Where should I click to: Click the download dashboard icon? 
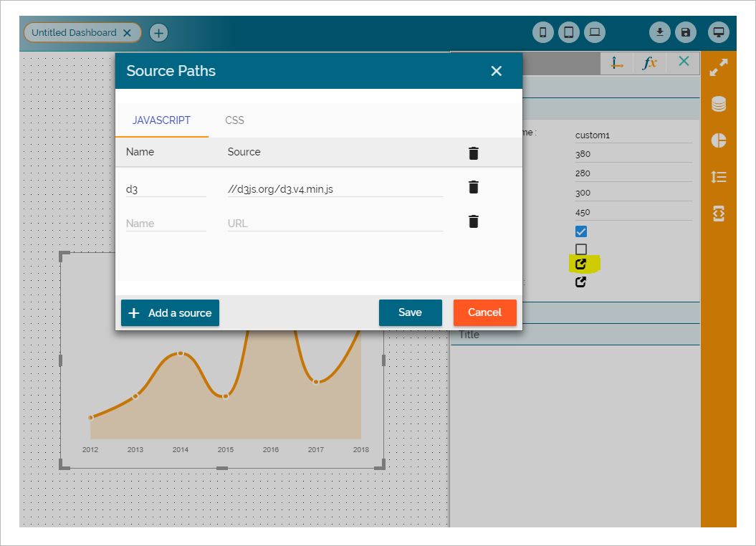pos(660,32)
